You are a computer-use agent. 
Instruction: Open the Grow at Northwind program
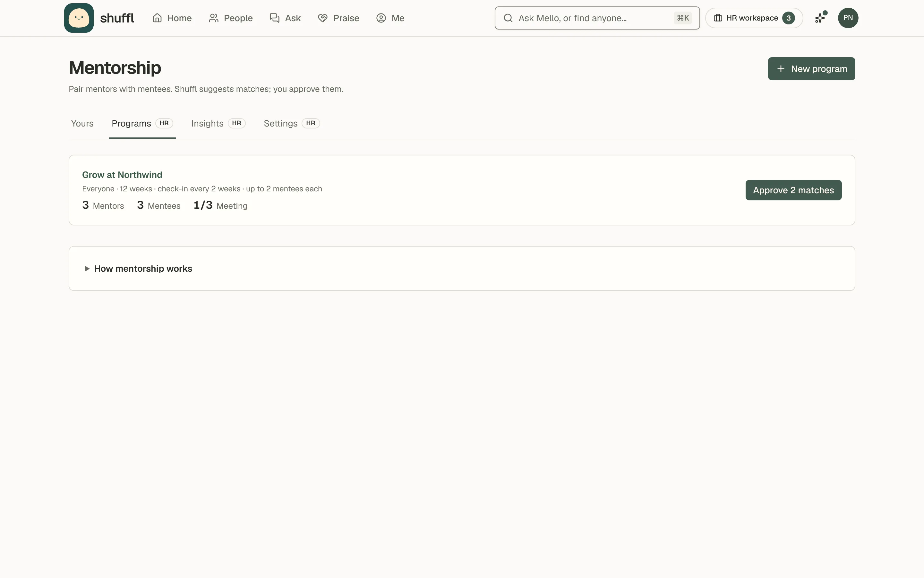(122, 175)
